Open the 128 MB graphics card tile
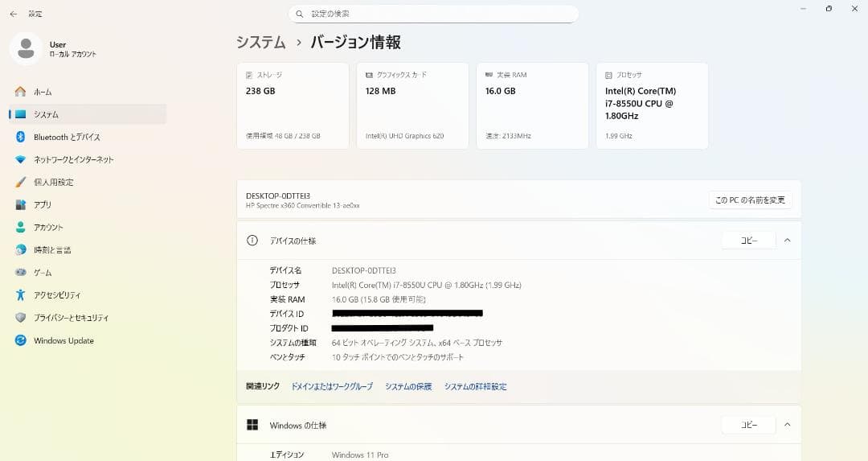 [412, 106]
